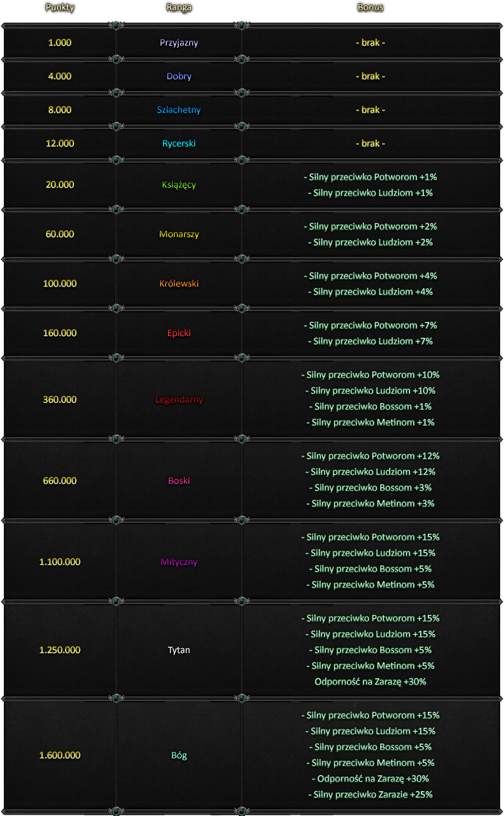Click Tytan's Odporność na Zarazę +30% bonus
The image size is (504, 816).
370,682
